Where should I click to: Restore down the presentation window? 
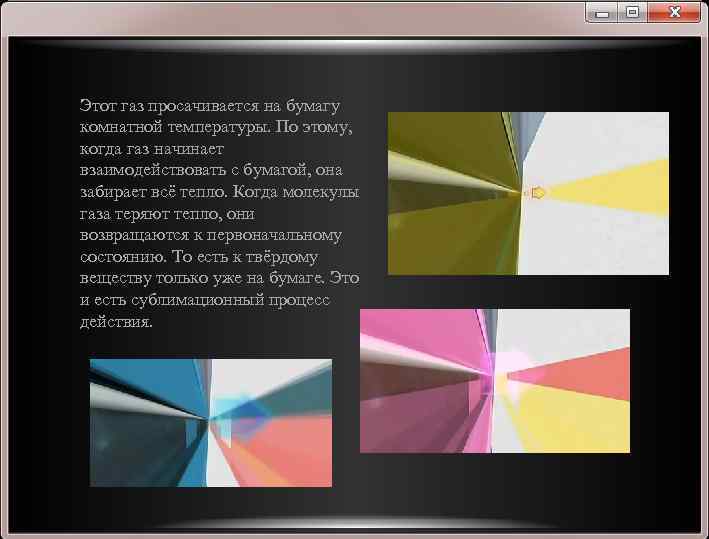click(633, 12)
